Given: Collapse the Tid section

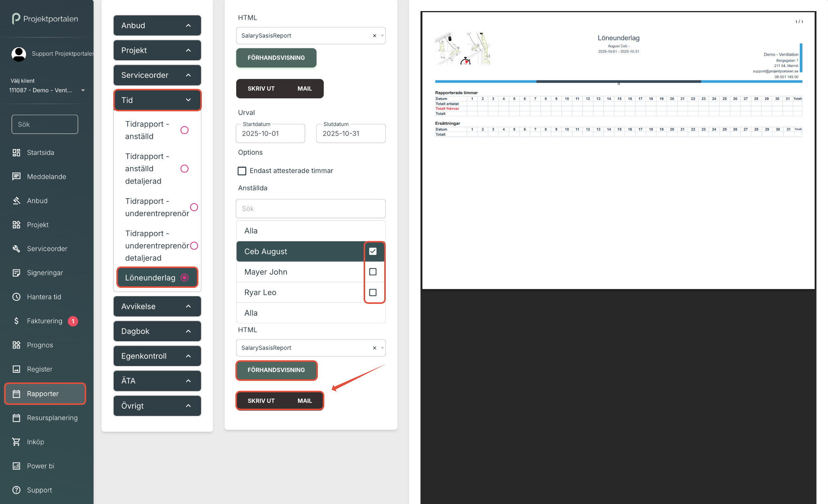Looking at the screenshot, I should coord(157,100).
